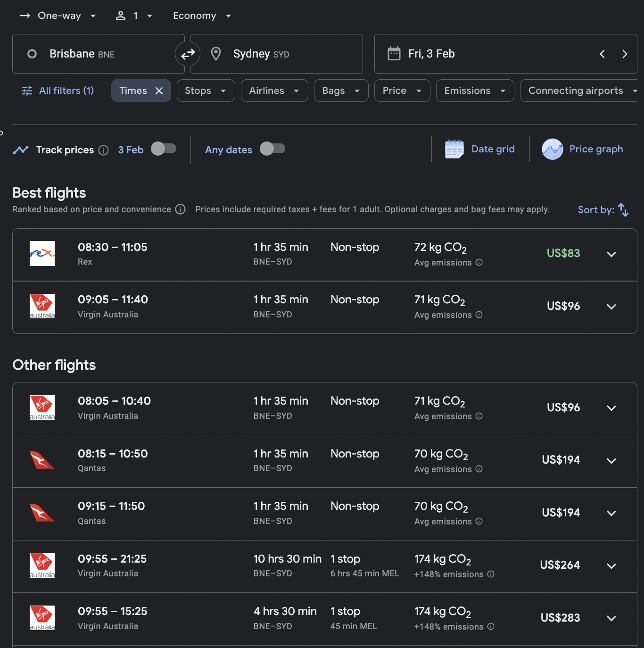Open Date grid calendar icon
Viewport: 644px width, 648px height.
point(454,149)
